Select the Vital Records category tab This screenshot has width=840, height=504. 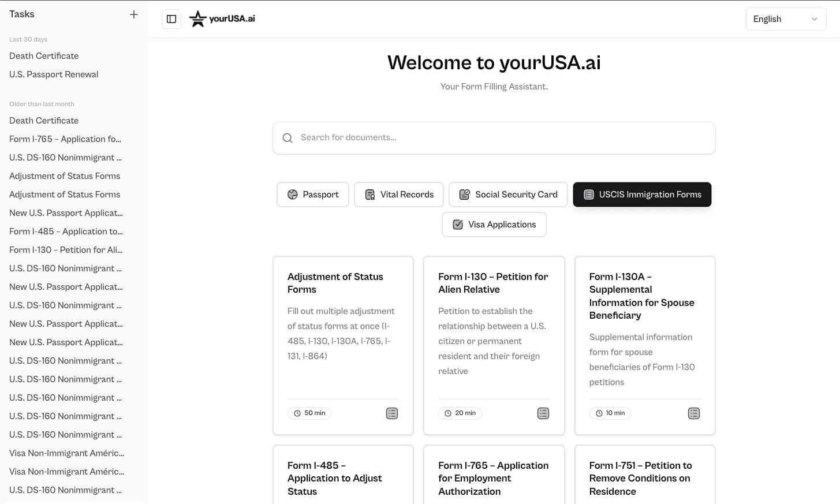[x=399, y=195]
